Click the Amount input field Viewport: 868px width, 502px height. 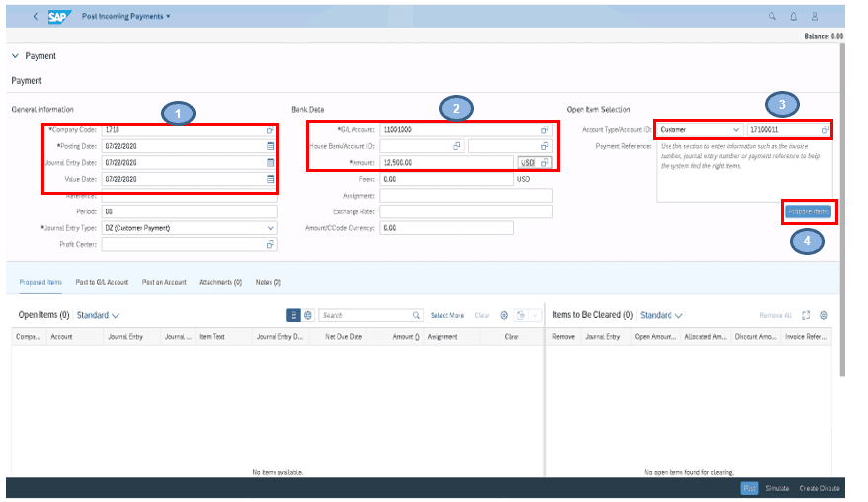pyautogui.click(x=446, y=163)
